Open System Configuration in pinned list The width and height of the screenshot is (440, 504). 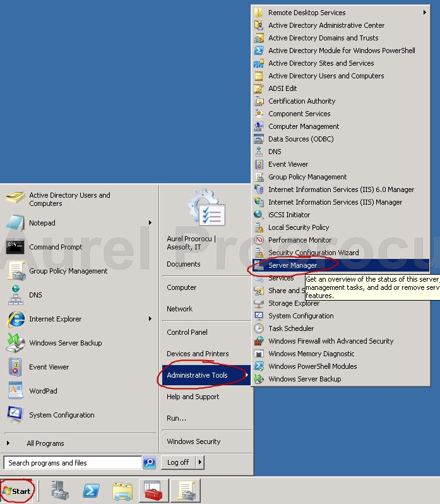[79, 415]
